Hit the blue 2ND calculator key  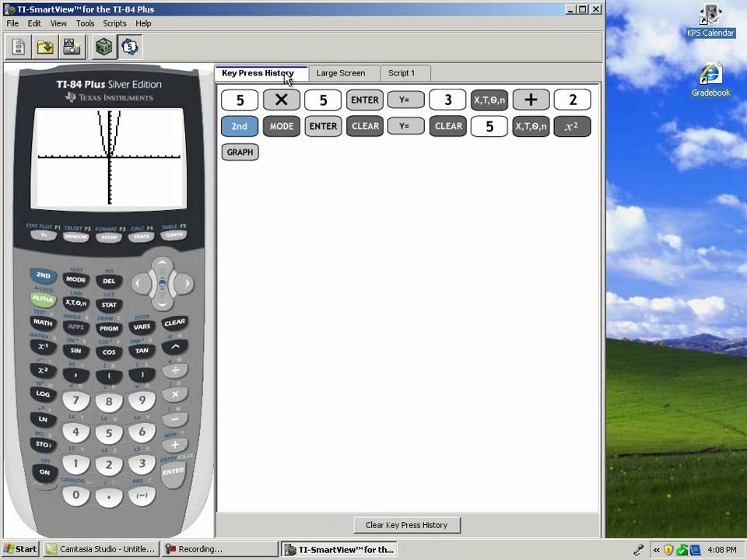(43, 275)
